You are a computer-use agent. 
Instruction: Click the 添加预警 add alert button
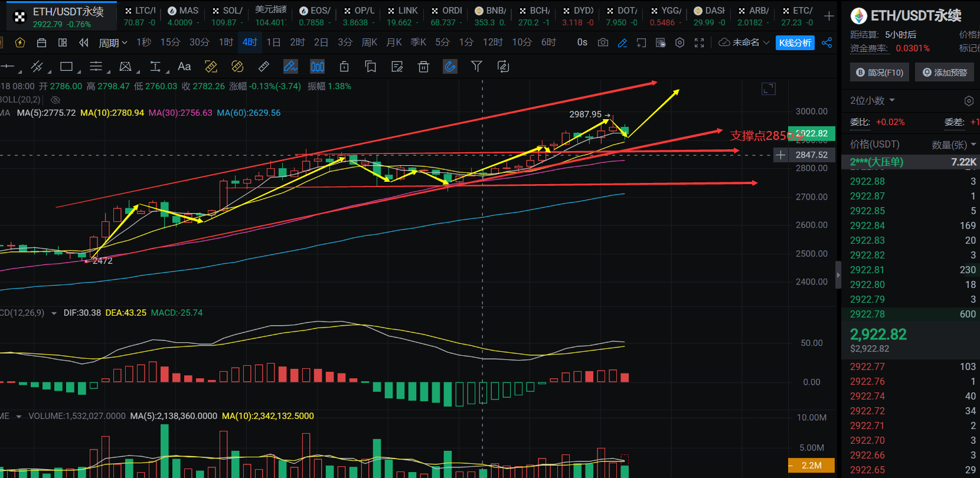click(945, 72)
